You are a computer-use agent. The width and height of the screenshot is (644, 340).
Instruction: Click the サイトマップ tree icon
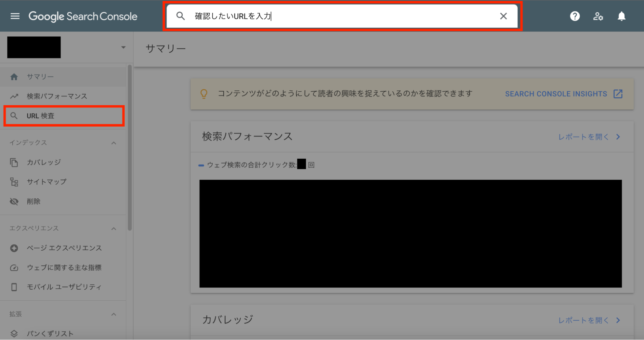[14, 182]
